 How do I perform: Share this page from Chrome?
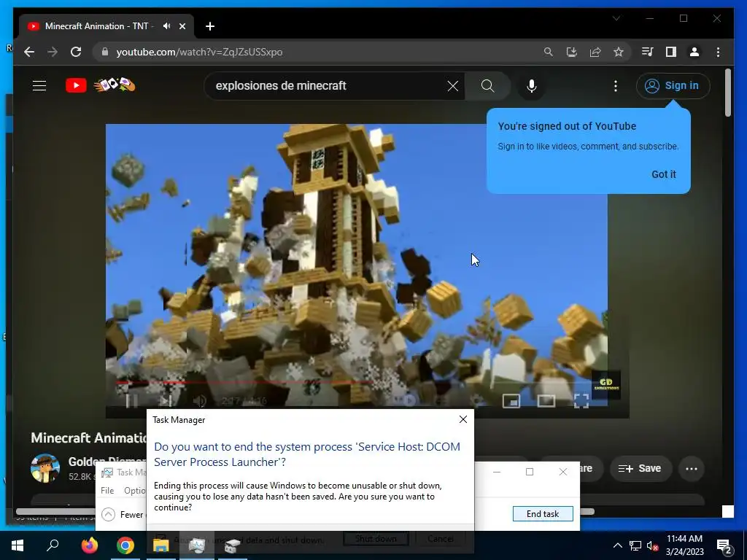click(x=595, y=52)
